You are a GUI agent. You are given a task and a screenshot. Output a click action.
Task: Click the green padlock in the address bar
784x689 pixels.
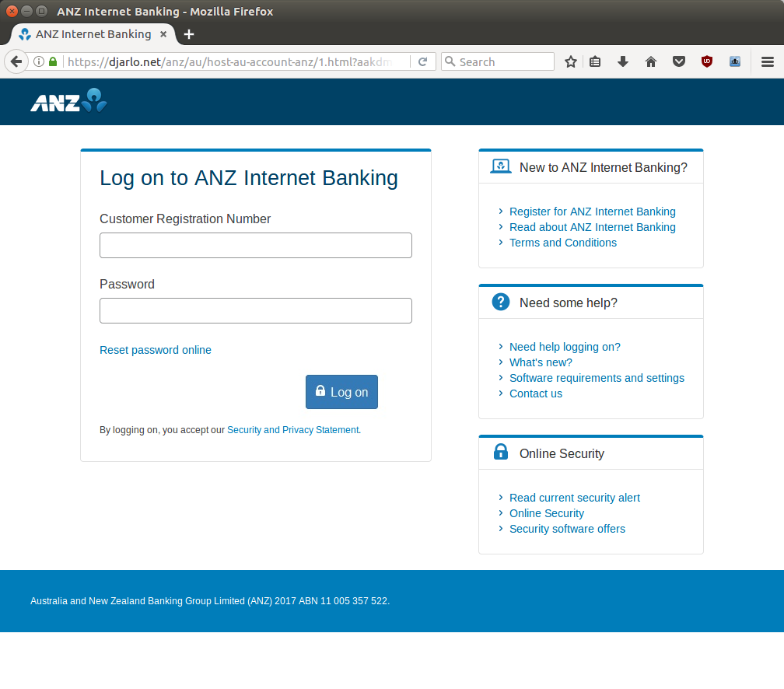(53, 61)
